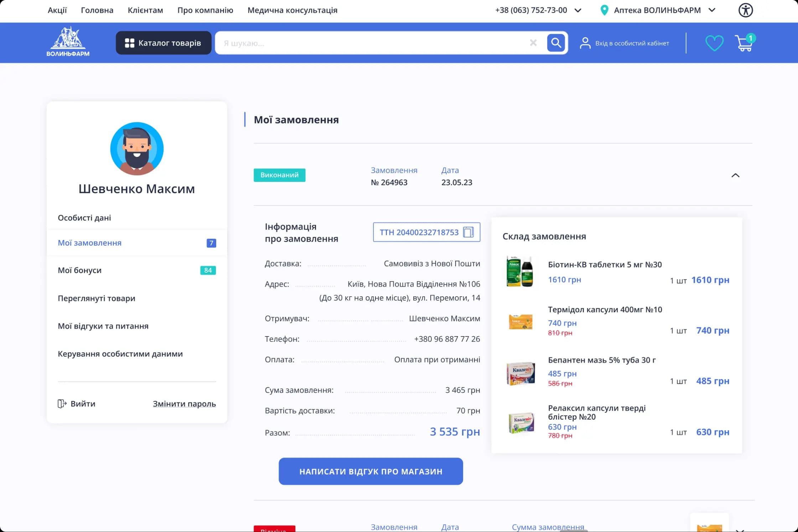Click the Волиньфарм logo

(68, 42)
